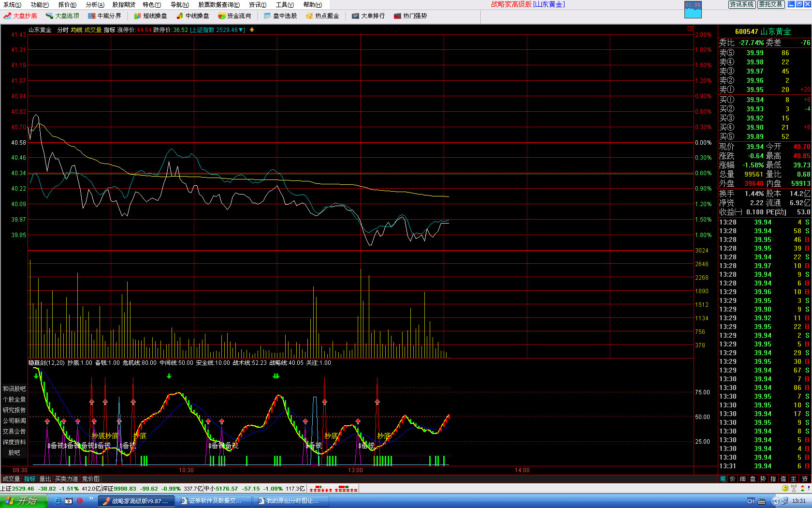Show 大单排行 large order ranking
The height and width of the screenshot is (508, 812).
pyautogui.click(x=368, y=16)
